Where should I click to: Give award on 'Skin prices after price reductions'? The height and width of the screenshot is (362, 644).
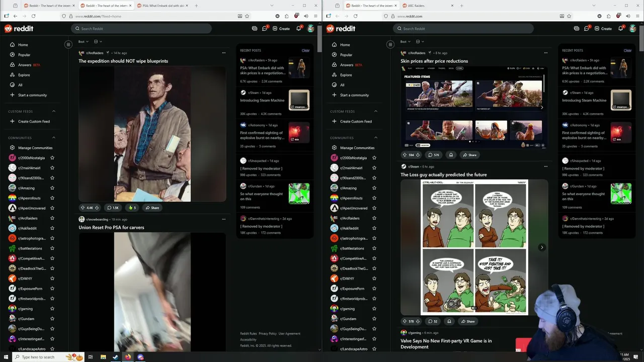[x=451, y=155]
